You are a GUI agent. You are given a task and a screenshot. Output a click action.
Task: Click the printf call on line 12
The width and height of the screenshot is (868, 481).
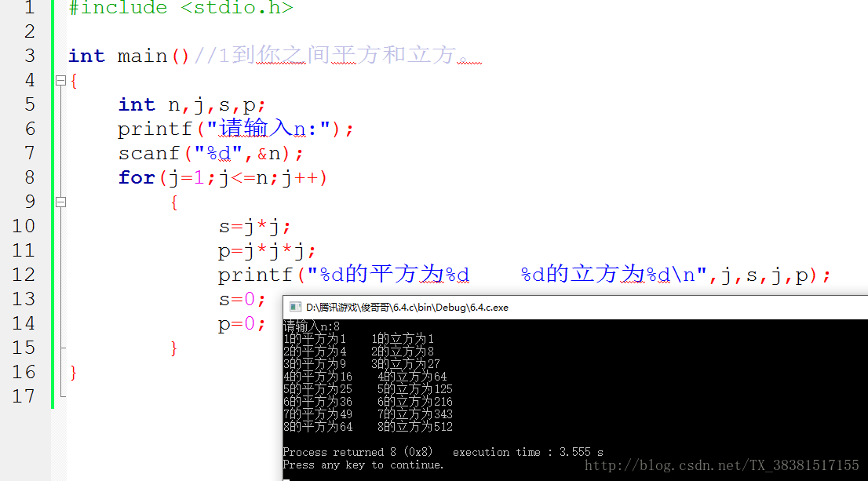[x=524, y=275]
